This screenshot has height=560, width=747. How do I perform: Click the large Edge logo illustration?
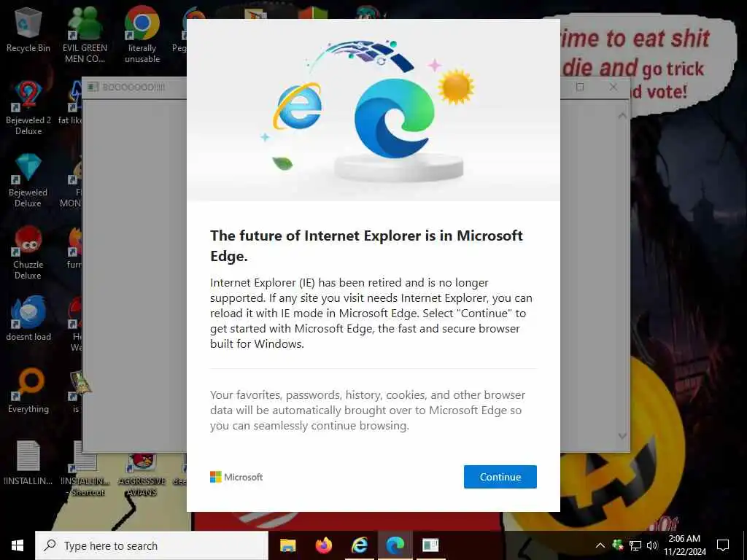click(395, 118)
